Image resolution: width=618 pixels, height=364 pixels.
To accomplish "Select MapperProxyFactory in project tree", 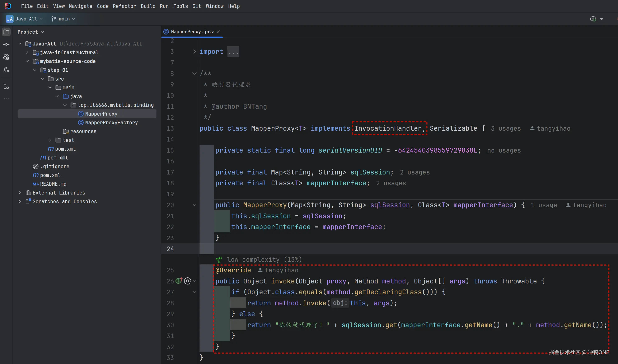I will pos(111,123).
